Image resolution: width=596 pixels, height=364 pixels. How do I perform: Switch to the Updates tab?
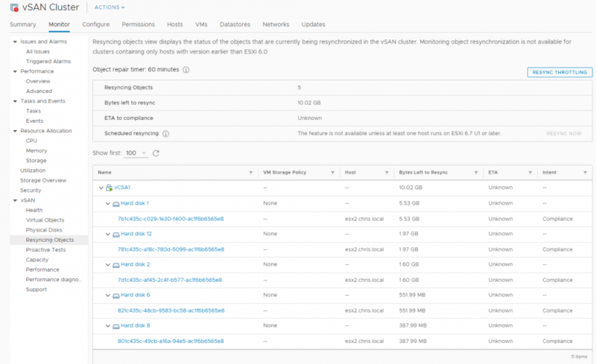pyautogui.click(x=313, y=25)
